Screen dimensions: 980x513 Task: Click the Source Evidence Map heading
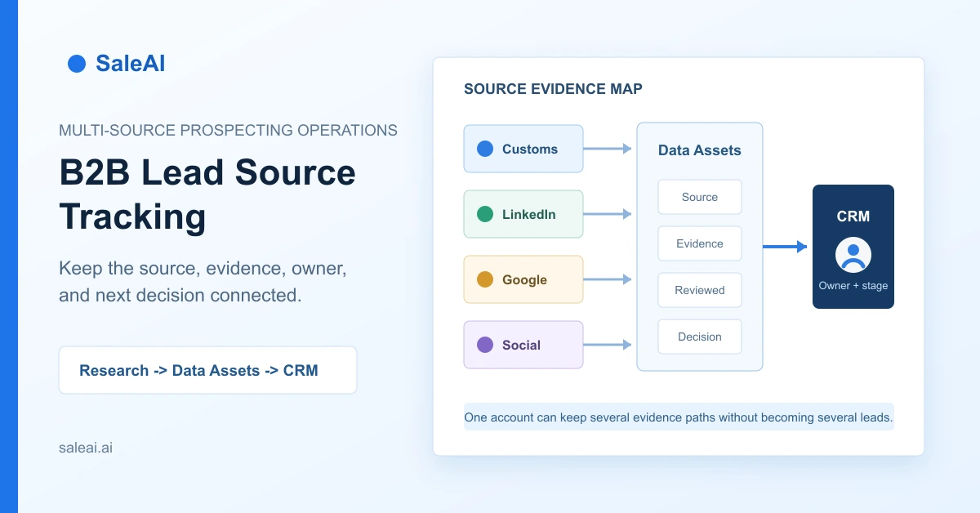(x=553, y=89)
